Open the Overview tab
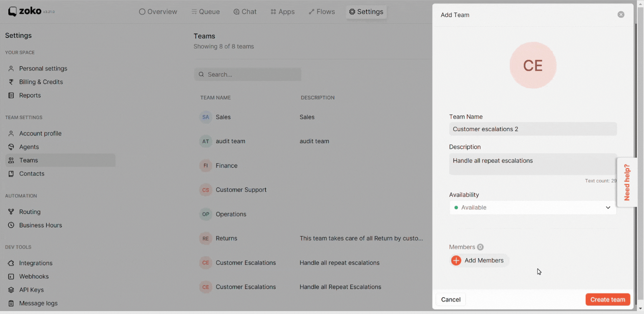Image resolution: width=644 pixels, height=314 pixels. (158, 12)
